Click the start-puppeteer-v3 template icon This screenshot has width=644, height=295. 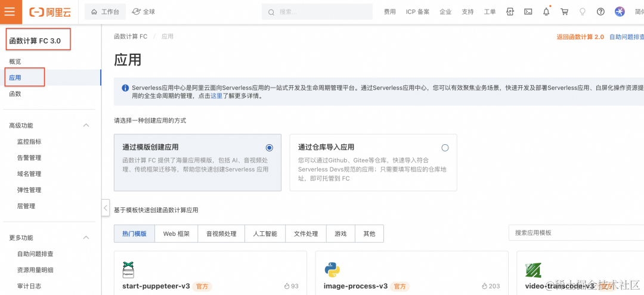coord(129,269)
